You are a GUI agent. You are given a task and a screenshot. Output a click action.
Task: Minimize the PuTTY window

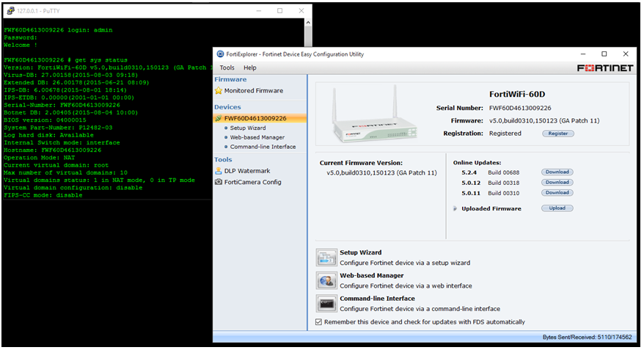(x=259, y=11)
